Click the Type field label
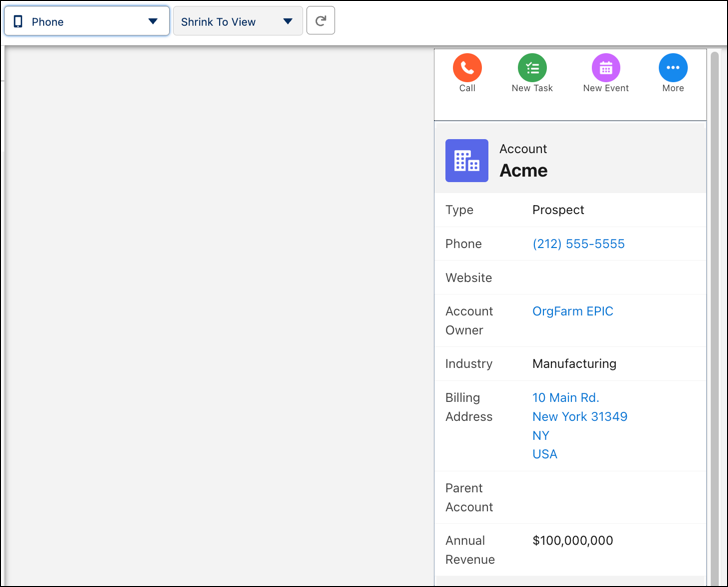 [x=459, y=210]
